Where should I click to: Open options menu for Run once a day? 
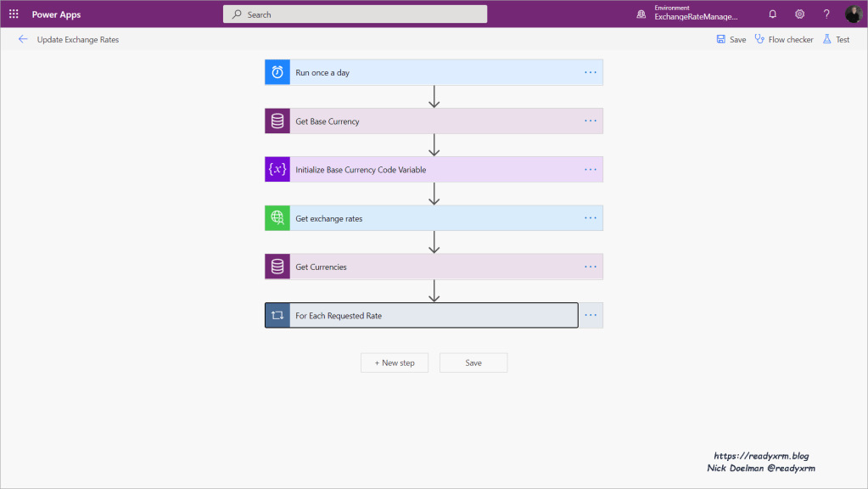[x=591, y=73]
